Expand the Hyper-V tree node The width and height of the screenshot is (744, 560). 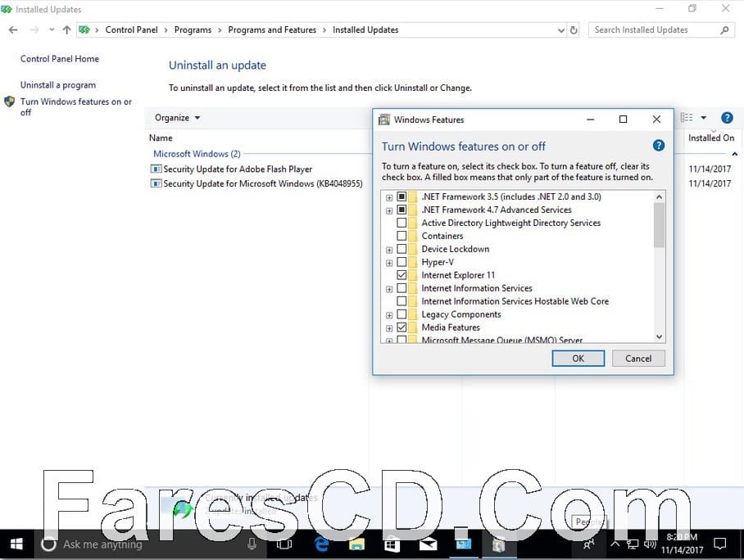pyautogui.click(x=389, y=263)
